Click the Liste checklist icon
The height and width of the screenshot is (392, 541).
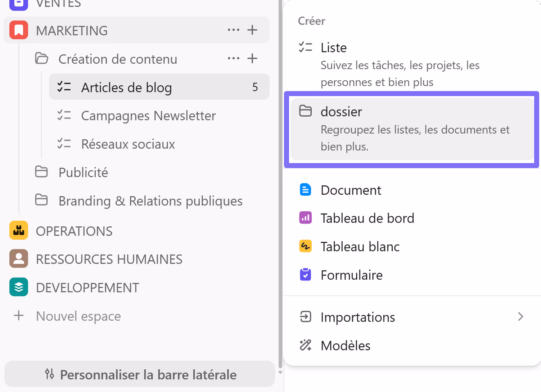[305, 47]
